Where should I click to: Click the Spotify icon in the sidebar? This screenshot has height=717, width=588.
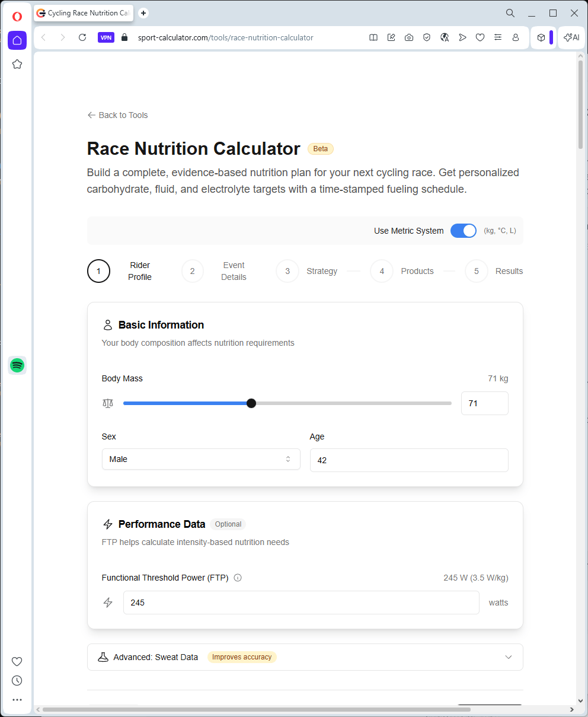17,365
